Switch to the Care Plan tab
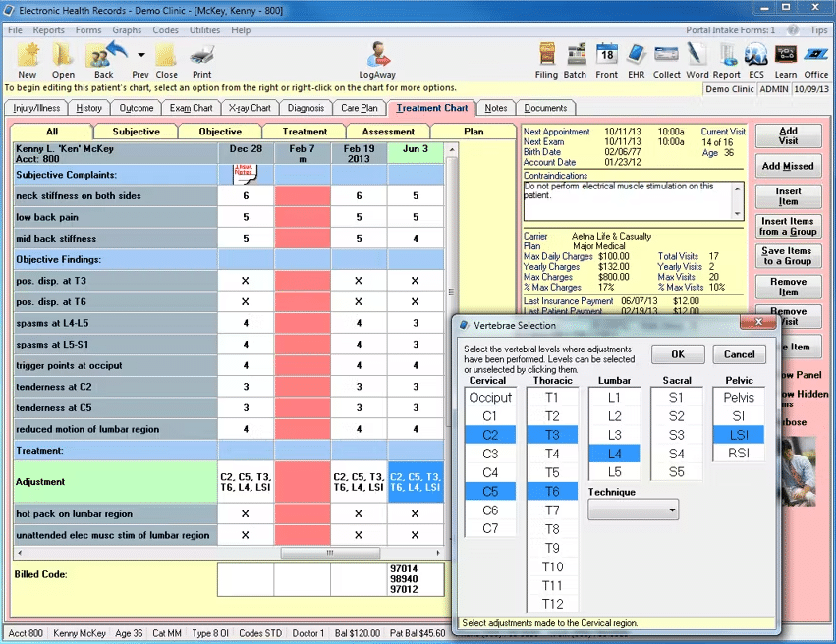This screenshot has height=644, width=836. tap(360, 108)
